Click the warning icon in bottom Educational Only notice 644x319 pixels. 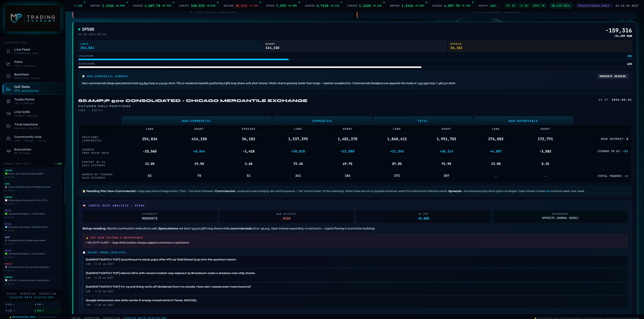[x=10, y=317]
